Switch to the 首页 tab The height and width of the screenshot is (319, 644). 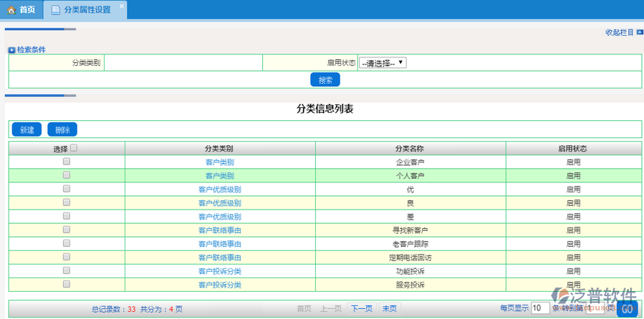tap(21, 10)
